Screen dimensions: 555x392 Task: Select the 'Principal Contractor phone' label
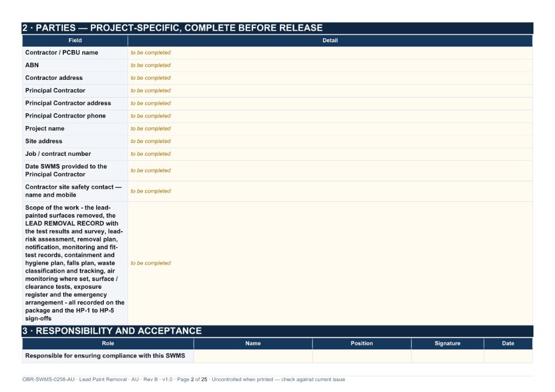tap(65, 116)
